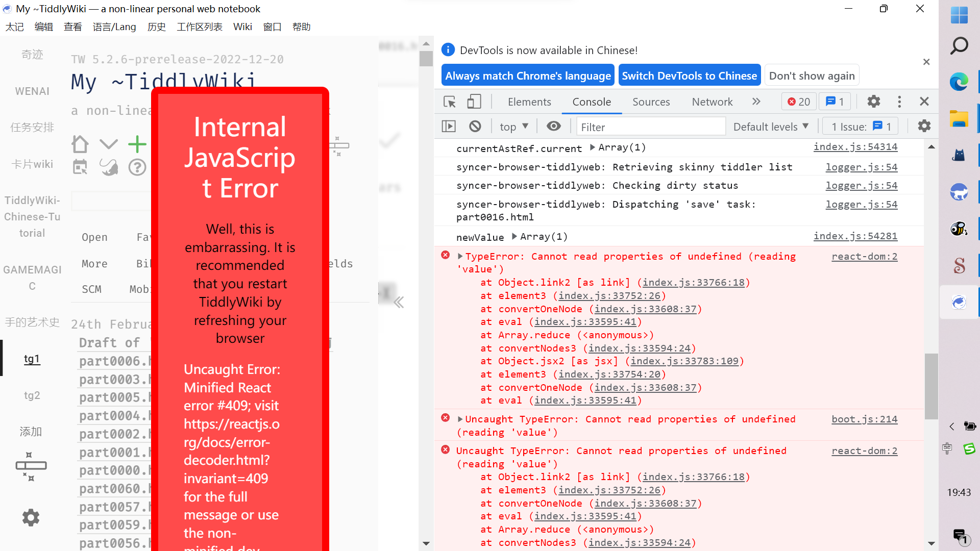Viewport: 980px width, 551px height.
Task: Show more DevTools tabs via chevrons
Action: (x=756, y=102)
